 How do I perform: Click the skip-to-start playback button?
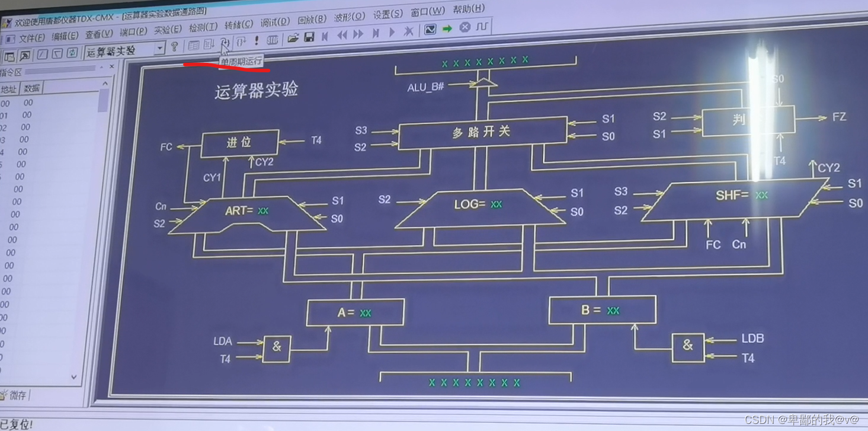click(x=324, y=36)
